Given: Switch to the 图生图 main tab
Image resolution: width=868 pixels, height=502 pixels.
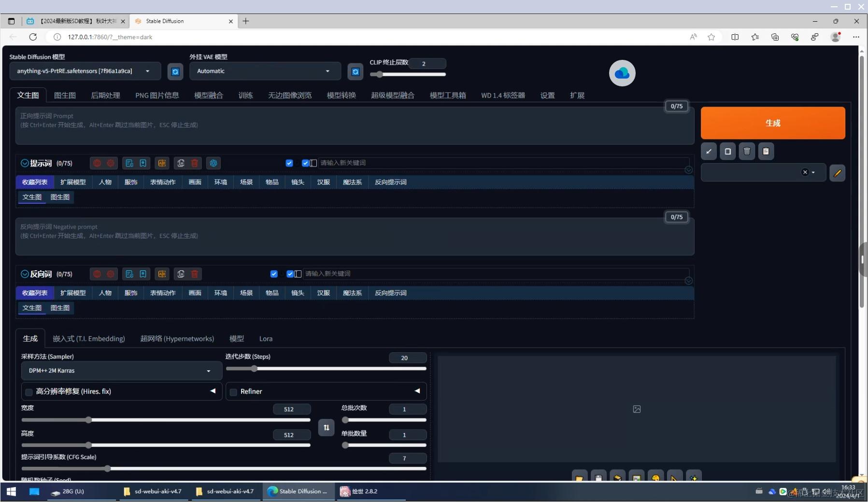Looking at the screenshot, I should click(x=65, y=96).
